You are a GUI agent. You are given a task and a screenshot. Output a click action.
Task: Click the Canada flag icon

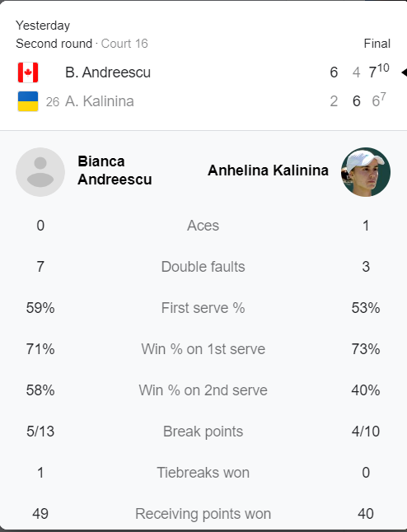(x=28, y=72)
